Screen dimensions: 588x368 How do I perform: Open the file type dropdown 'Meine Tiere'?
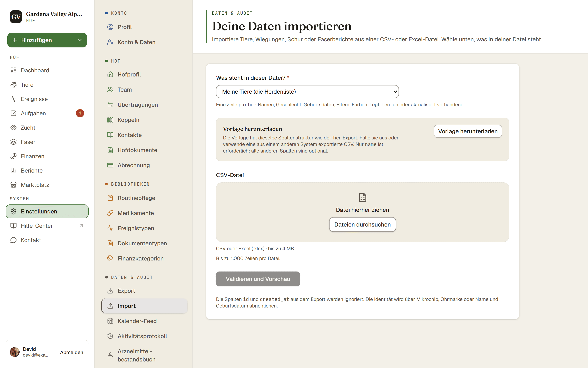pyautogui.click(x=307, y=92)
